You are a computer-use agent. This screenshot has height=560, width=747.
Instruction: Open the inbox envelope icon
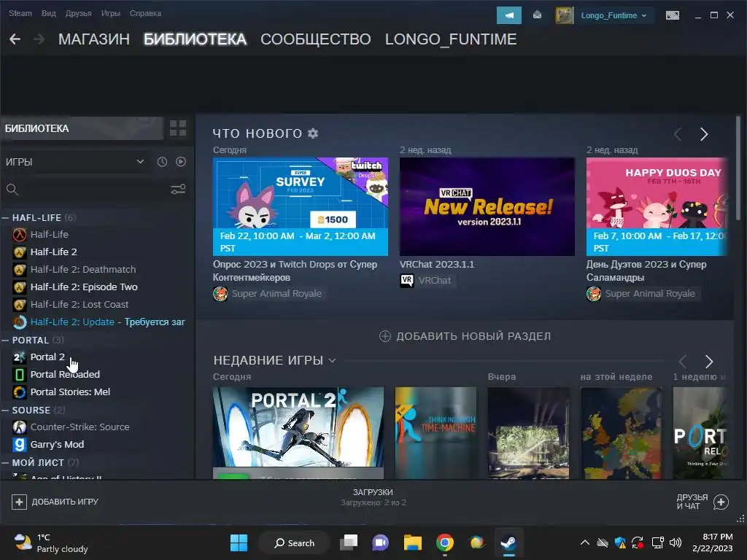coord(537,15)
